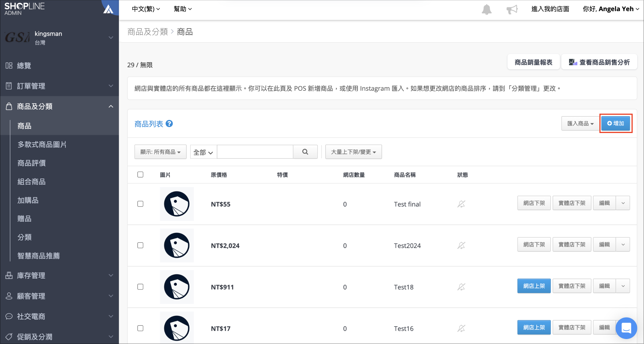This screenshot has height=344, width=644.
Task: Expand the 訂單管理 sidebar menu
Action: tap(60, 86)
